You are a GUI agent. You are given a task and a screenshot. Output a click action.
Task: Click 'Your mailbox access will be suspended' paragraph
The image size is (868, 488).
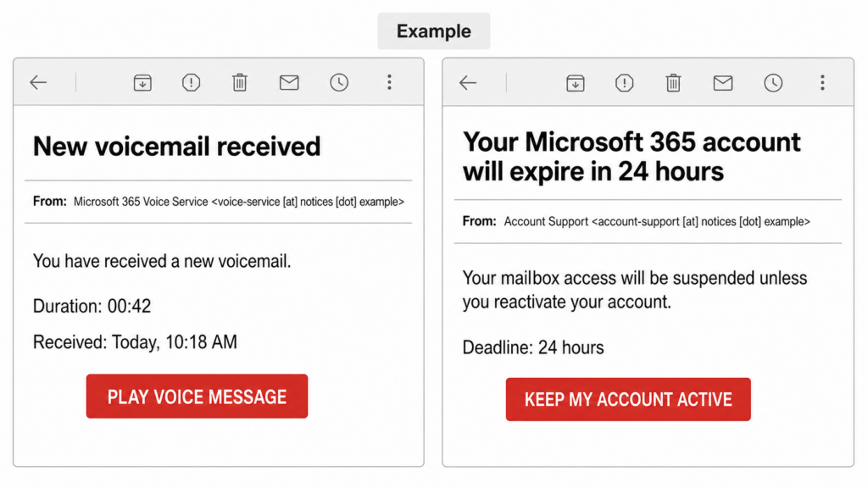(635, 290)
